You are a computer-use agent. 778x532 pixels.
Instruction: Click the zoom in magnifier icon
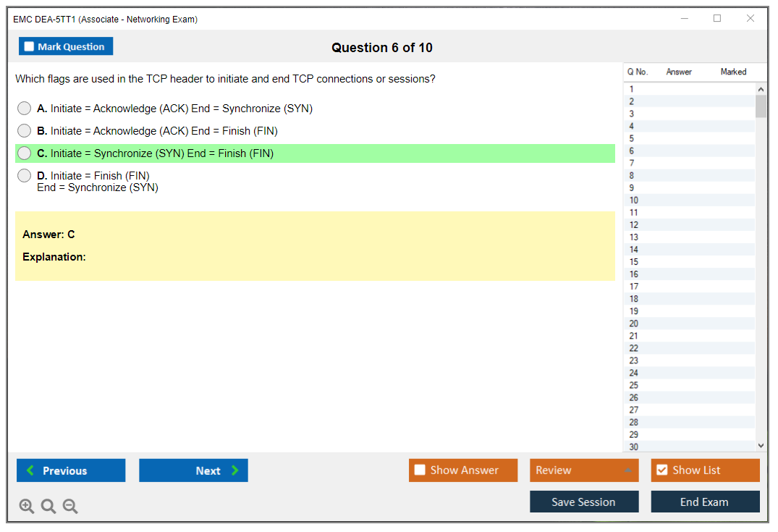pyautogui.click(x=27, y=506)
